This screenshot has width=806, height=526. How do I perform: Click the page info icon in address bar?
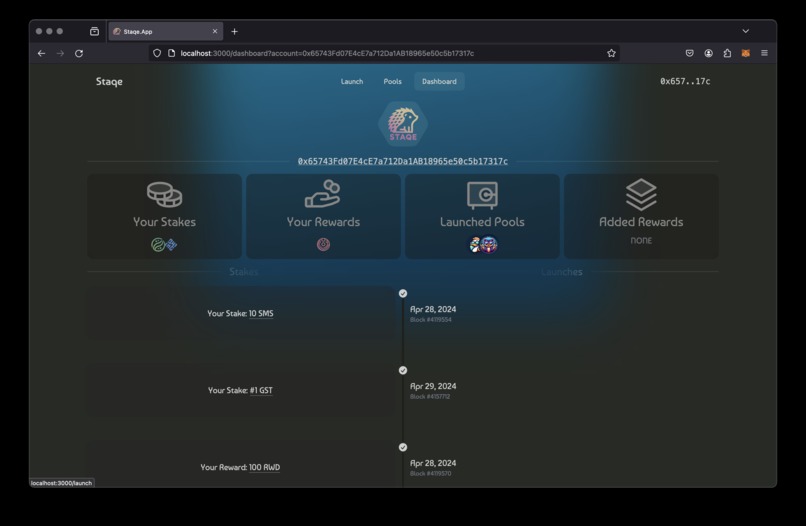point(172,53)
